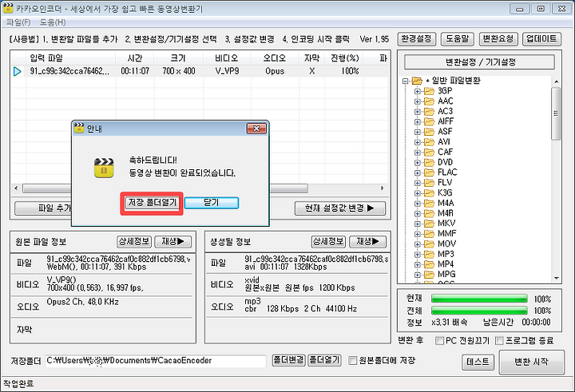
Task: Collapse the 일반 파일변환 tree root
Action: [x=405, y=81]
